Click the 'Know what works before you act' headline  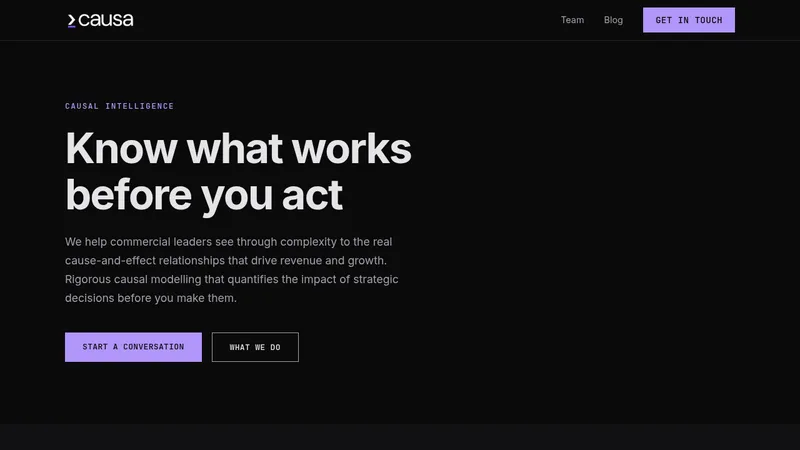pos(238,171)
